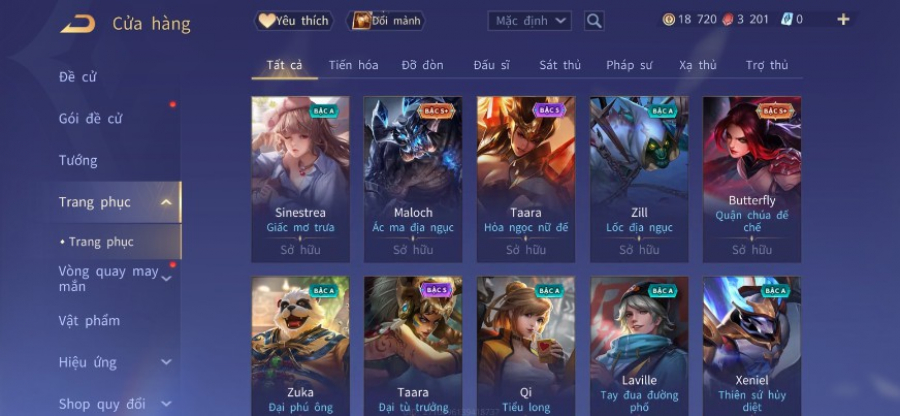Click the red ruby currency icon
Image resolution: width=900 pixels, height=416 pixels.
point(727,20)
